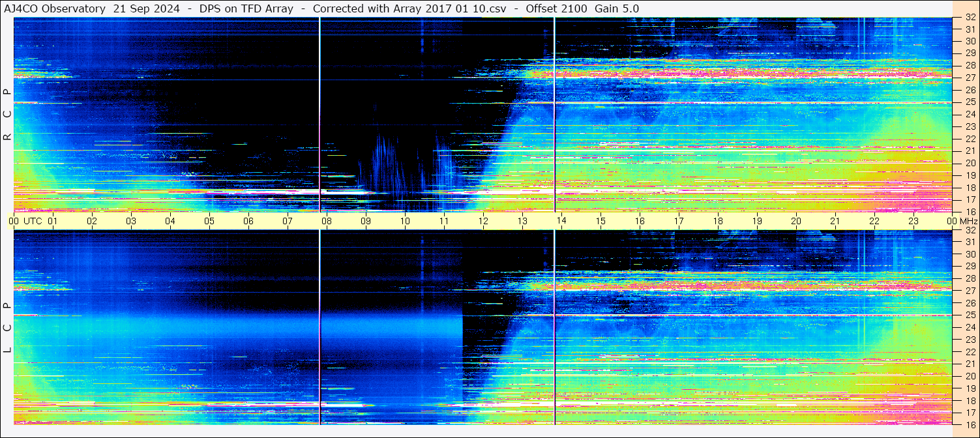Click the 22 MHz label in LCP panel
Image resolution: width=980 pixels, height=438 pixels.
point(970,351)
